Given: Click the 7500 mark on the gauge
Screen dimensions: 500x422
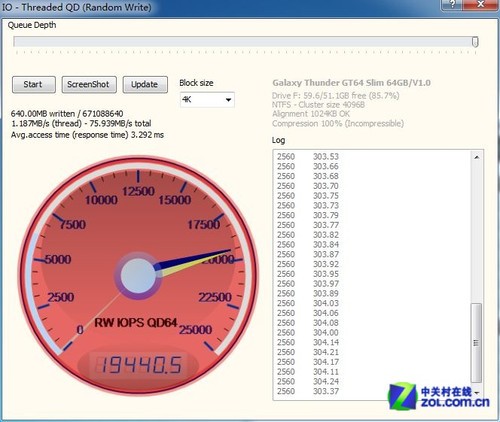Looking at the screenshot, I should [73, 224].
